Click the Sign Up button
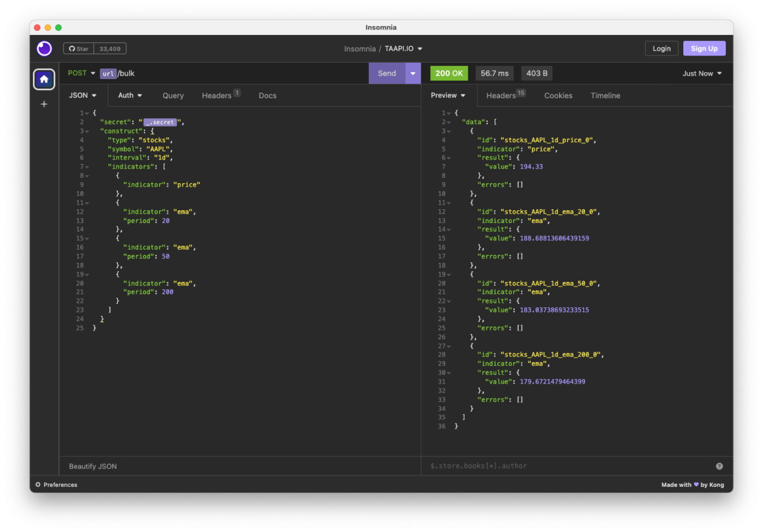The width and height of the screenshot is (763, 532). pos(704,49)
